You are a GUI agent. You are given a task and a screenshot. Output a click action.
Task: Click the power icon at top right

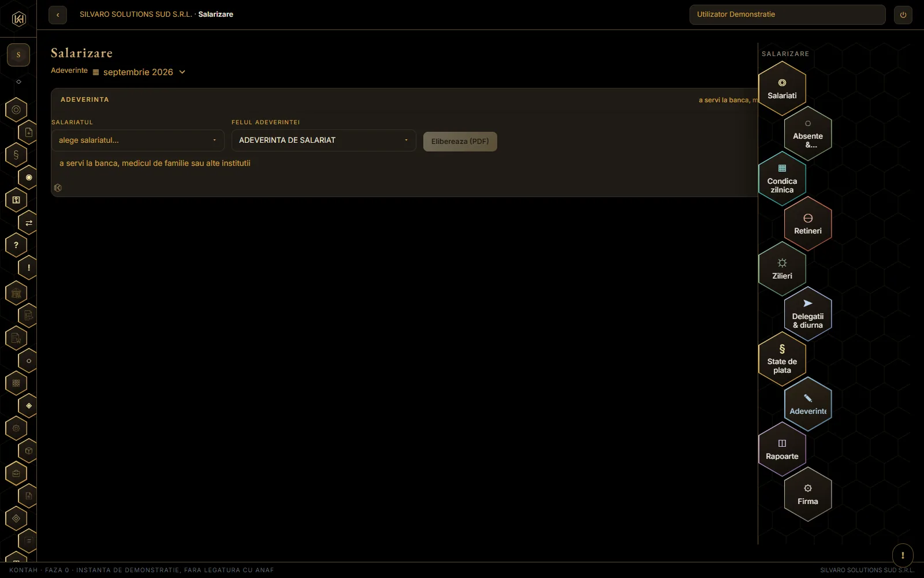[x=903, y=15]
